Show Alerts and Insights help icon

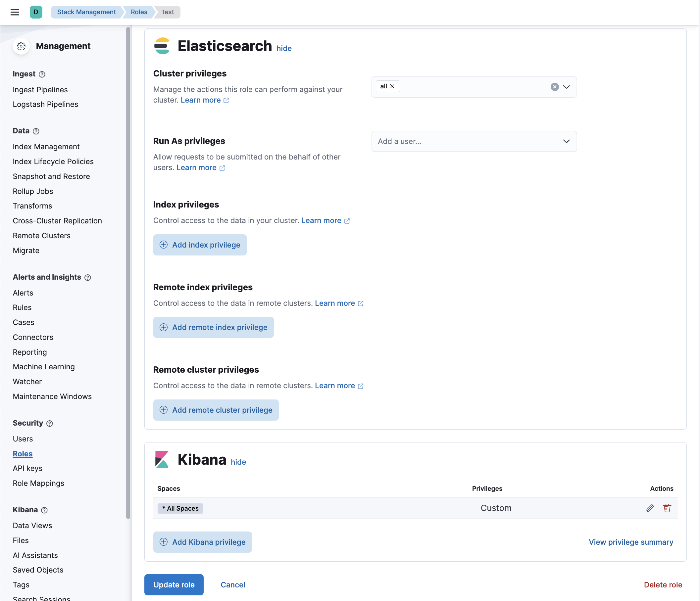[x=87, y=277]
